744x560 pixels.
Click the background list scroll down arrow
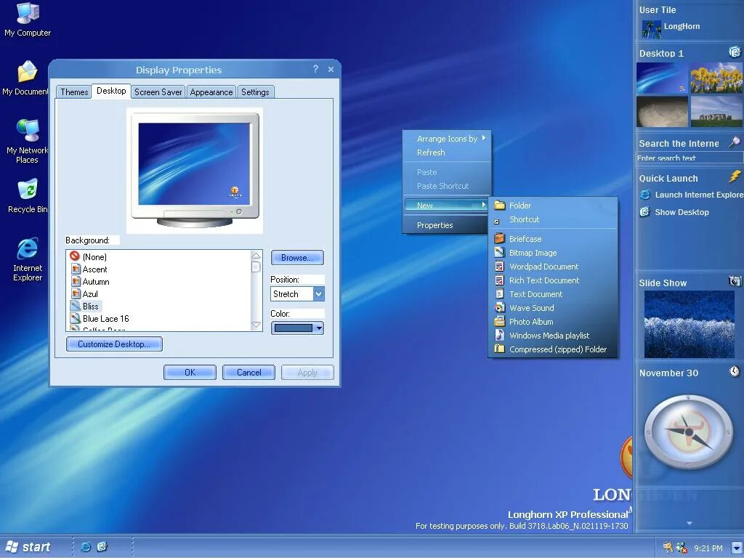click(256, 325)
